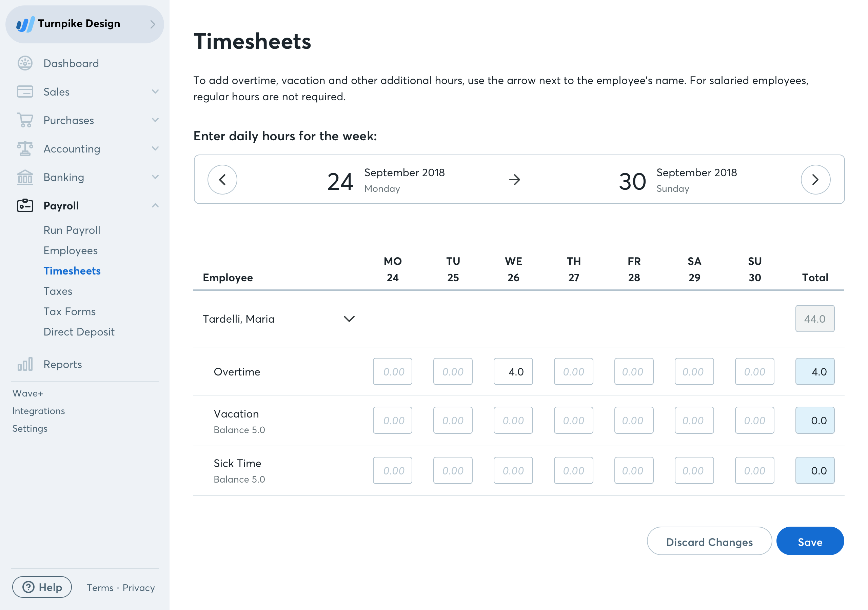This screenshot has width=868, height=610.
Task: Click the Banking building icon
Action: [x=25, y=177]
